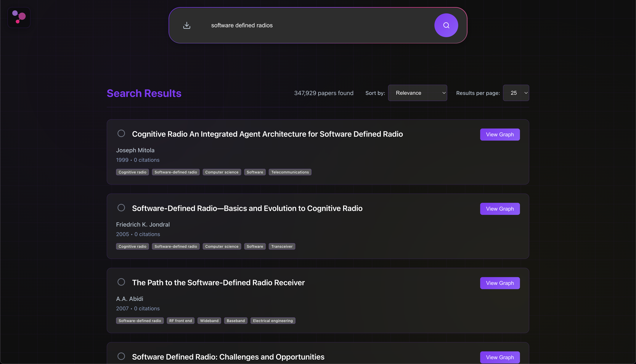Open the Cognitive Radio Integrated Agent Architecture title
This screenshot has height=364, width=636.
267,134
